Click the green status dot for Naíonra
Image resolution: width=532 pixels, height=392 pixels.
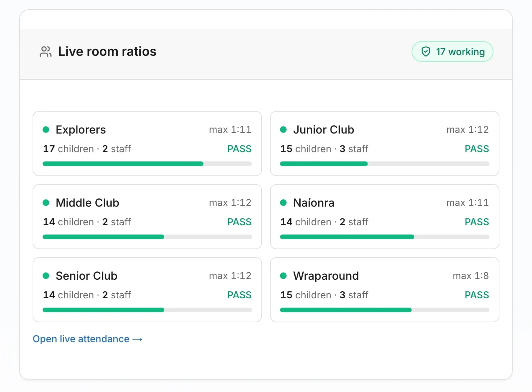284,203
